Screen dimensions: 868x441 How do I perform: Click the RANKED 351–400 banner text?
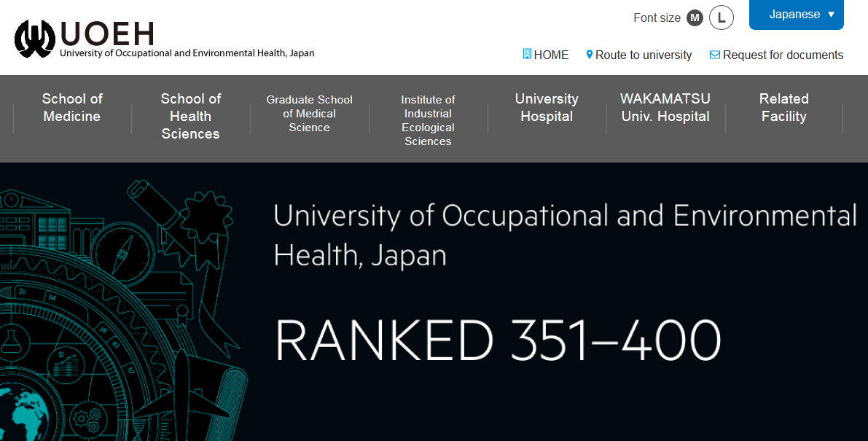point(498,340)
